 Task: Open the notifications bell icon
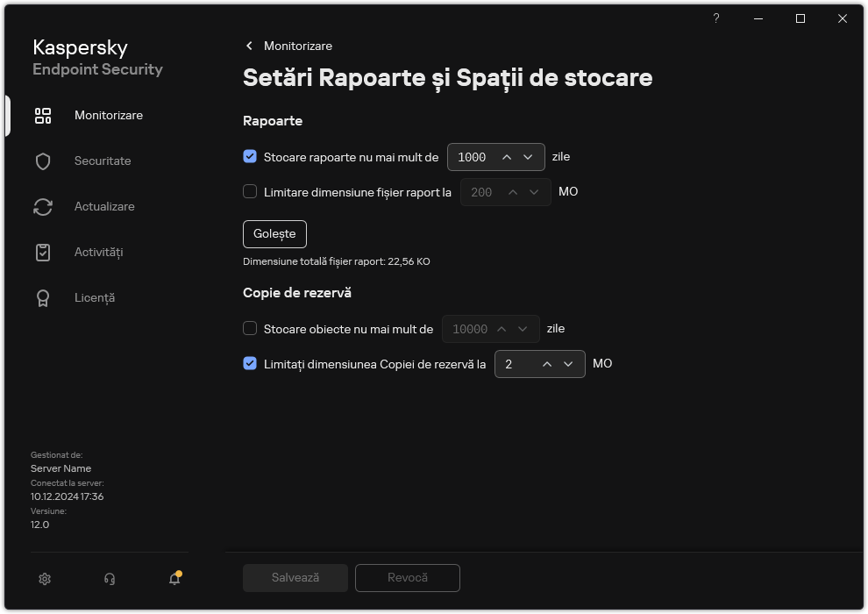[x=174, y=579]
